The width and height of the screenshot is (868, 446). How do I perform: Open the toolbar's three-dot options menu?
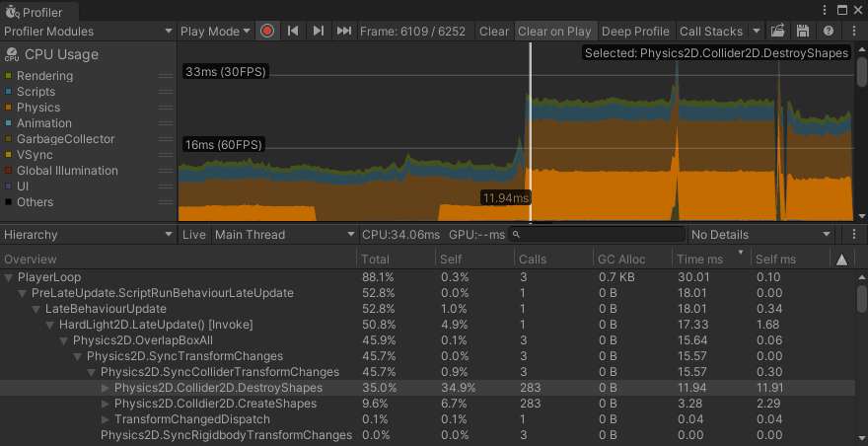coord(854,31)
